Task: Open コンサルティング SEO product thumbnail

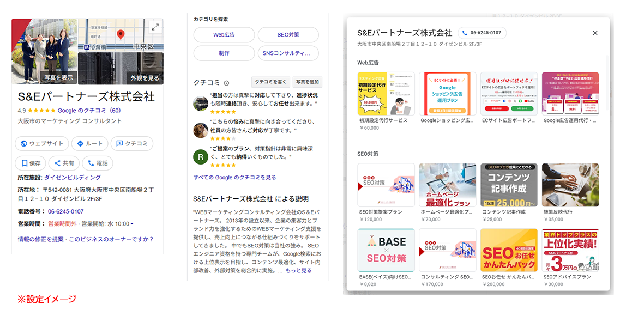Action: pyautogui.click(x=447, y=250)
